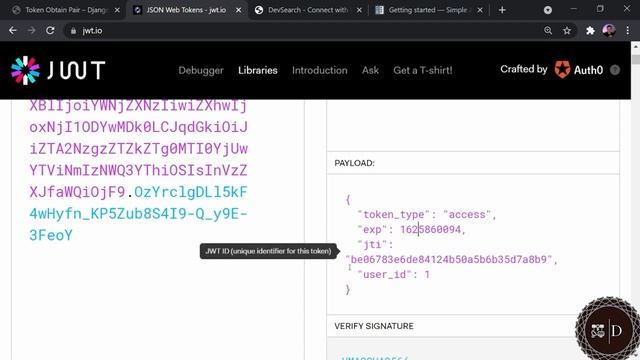
Task: Click the encoded token text 'XJfaWQiOjF9'
Action: pyautogui.click(x=77, y=192)
